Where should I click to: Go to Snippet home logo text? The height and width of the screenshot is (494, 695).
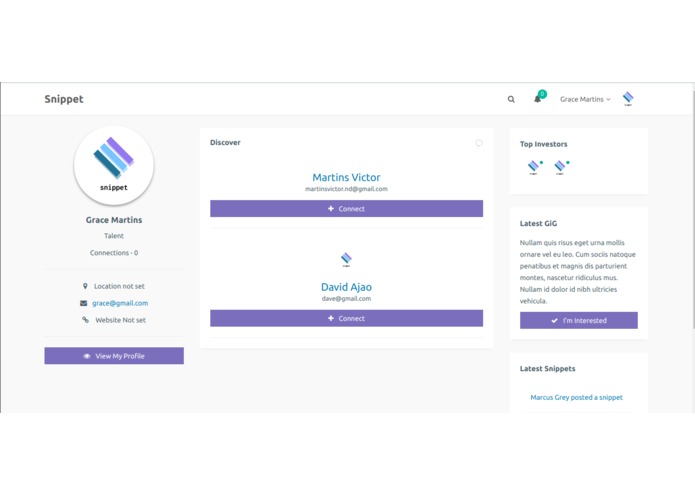(x=64, y=99)
